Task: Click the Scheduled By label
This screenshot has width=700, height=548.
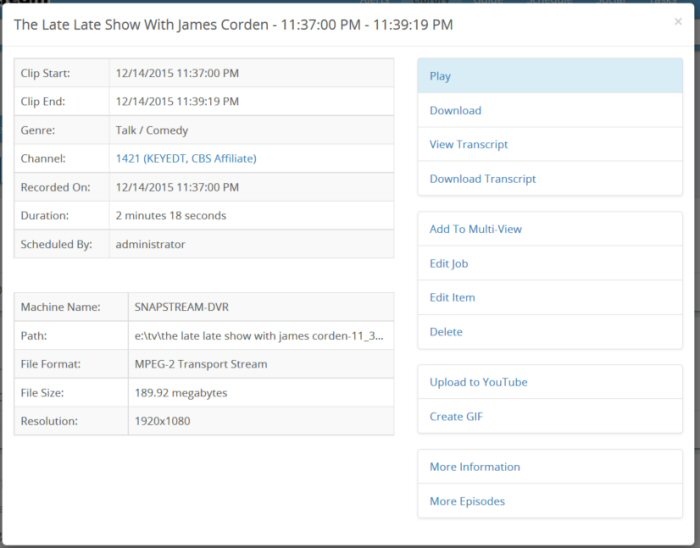Action: [x=56, y=244]
